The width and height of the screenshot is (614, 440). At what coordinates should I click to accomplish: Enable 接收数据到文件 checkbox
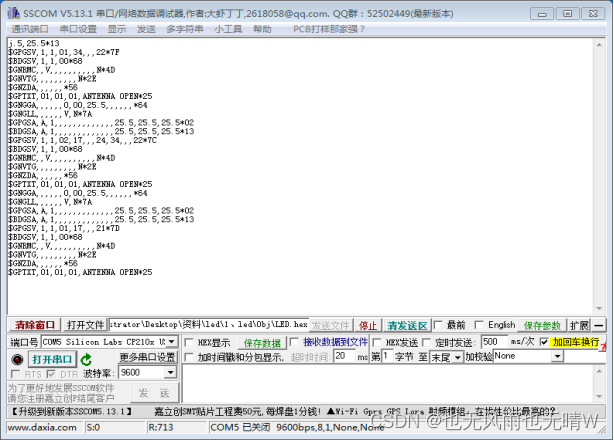[x=294, y=342]
